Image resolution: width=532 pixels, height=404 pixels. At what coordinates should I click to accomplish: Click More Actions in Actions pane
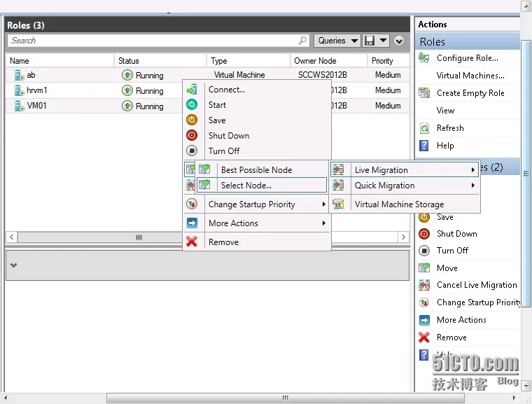click(461, 320)
